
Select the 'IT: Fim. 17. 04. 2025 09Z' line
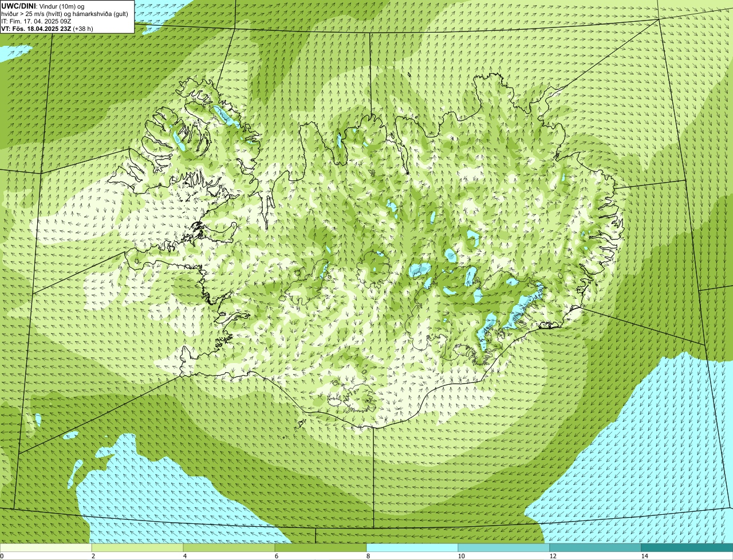[x=37, y=21]
